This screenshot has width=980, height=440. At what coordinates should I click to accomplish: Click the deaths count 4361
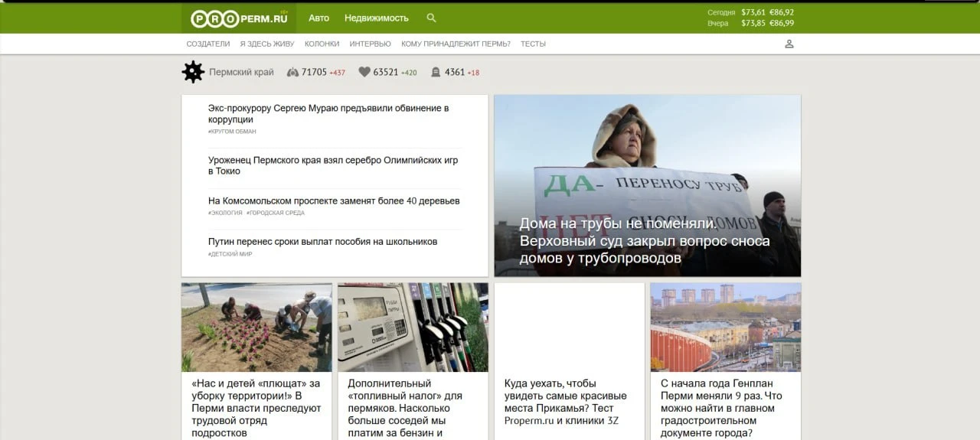(455, 72)
